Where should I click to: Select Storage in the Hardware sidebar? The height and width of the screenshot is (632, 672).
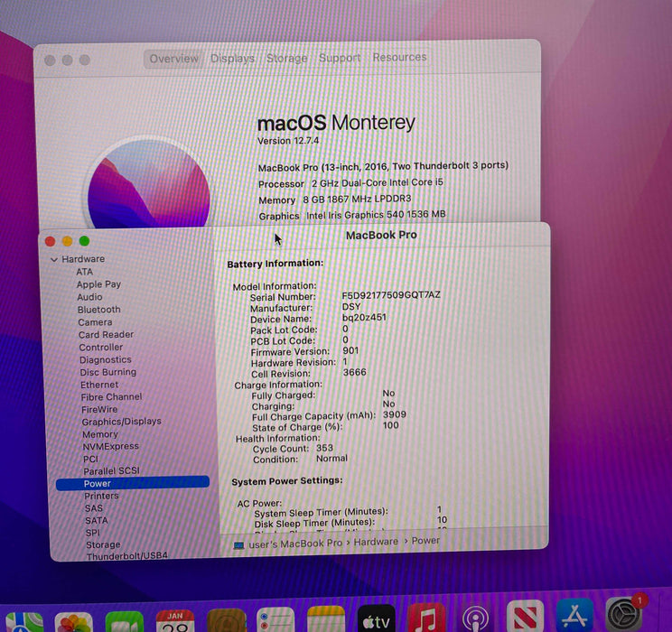(103, 545)
